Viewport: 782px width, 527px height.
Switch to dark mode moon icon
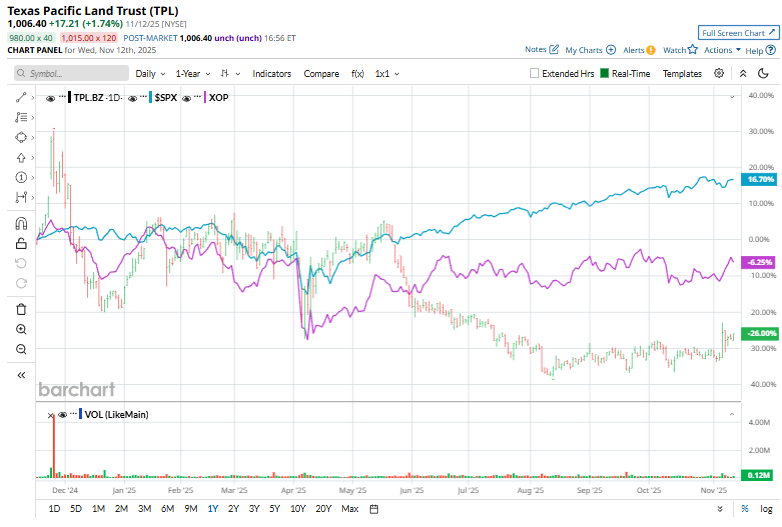(x=765, y=73)
